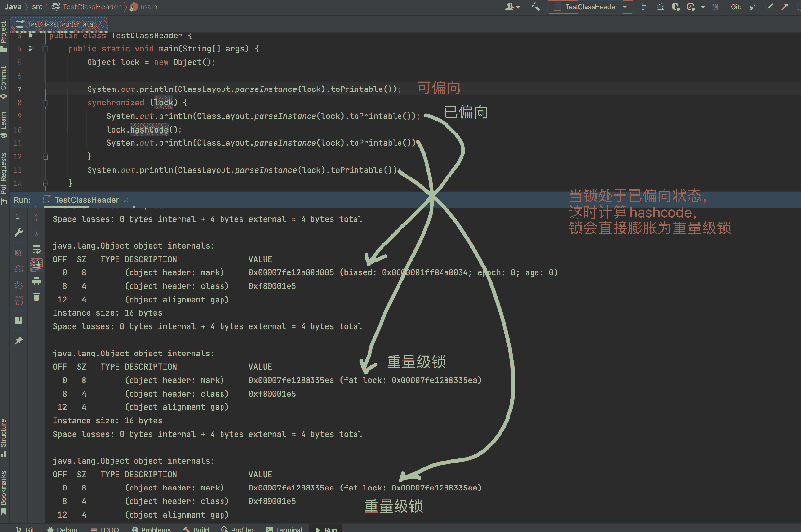Image resolution: width=801 pixels, height=532 pixels.
Task: Run with coverage icon in toolbar
Action: coord(676,7)
